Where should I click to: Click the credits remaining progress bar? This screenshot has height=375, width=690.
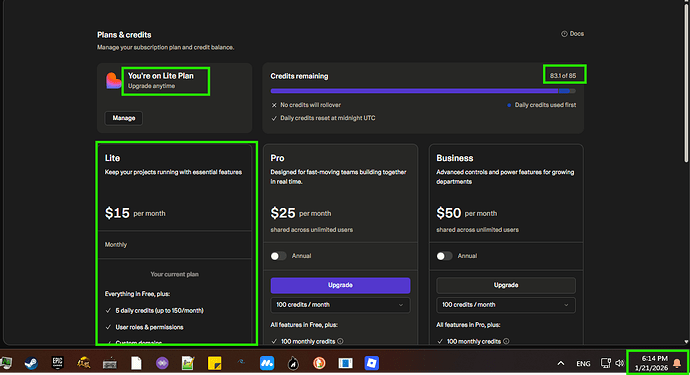tap(423, 91)
